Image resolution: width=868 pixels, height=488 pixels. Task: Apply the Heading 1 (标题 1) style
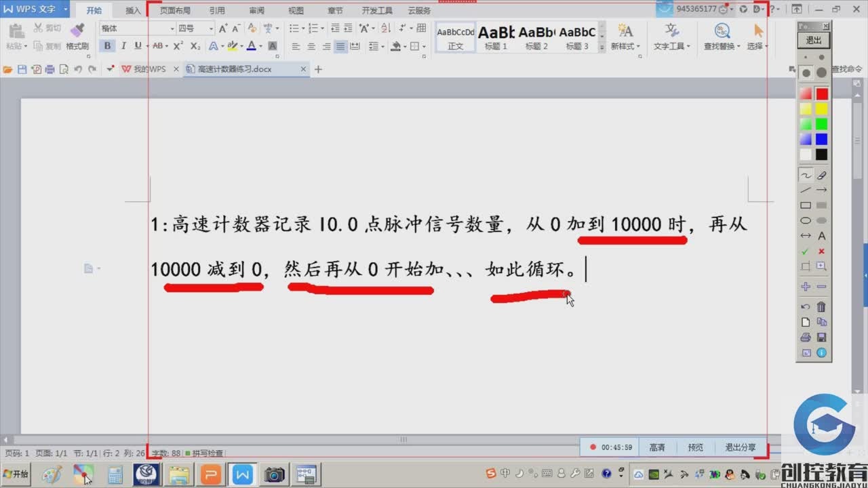(x=496, y=38)
